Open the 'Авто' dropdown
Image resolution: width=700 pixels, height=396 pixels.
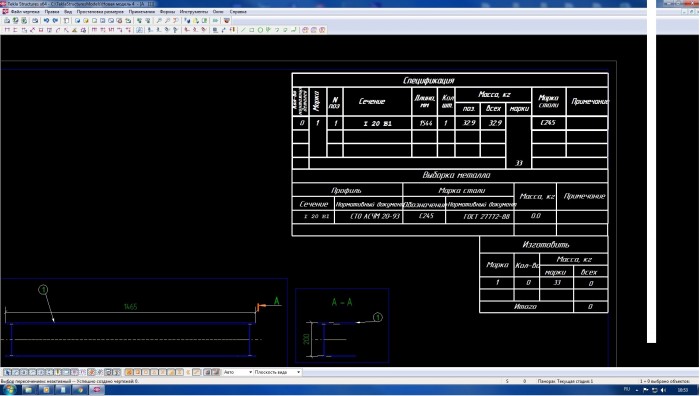pyautogui.click(x=238, y=372)
